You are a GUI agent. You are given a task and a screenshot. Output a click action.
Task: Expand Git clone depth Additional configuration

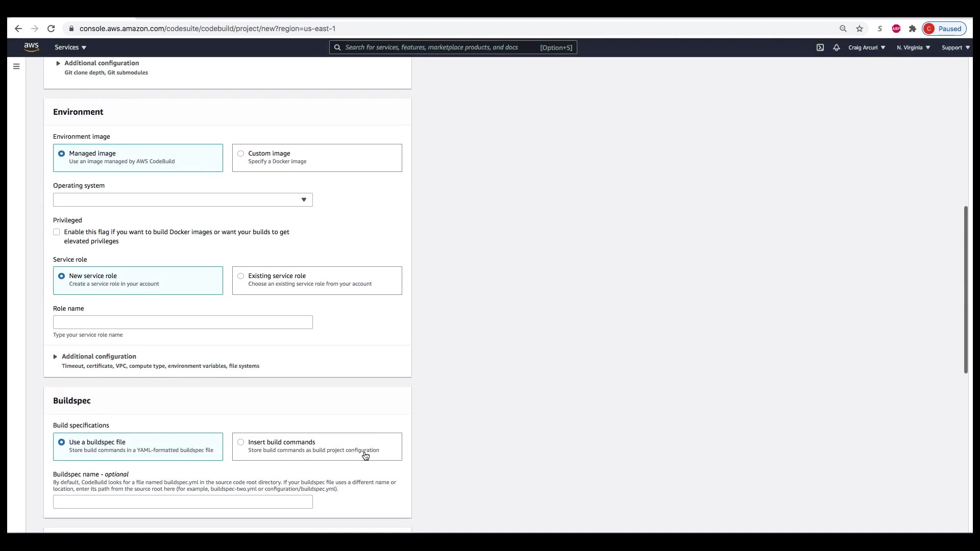coord(101,63)
